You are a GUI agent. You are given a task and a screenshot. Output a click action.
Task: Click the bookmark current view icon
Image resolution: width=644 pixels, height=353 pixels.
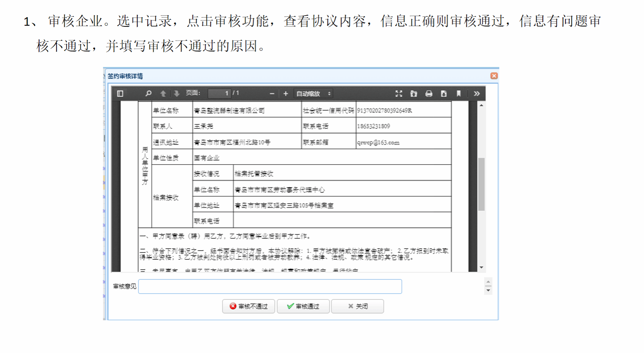tap(459, 94)
